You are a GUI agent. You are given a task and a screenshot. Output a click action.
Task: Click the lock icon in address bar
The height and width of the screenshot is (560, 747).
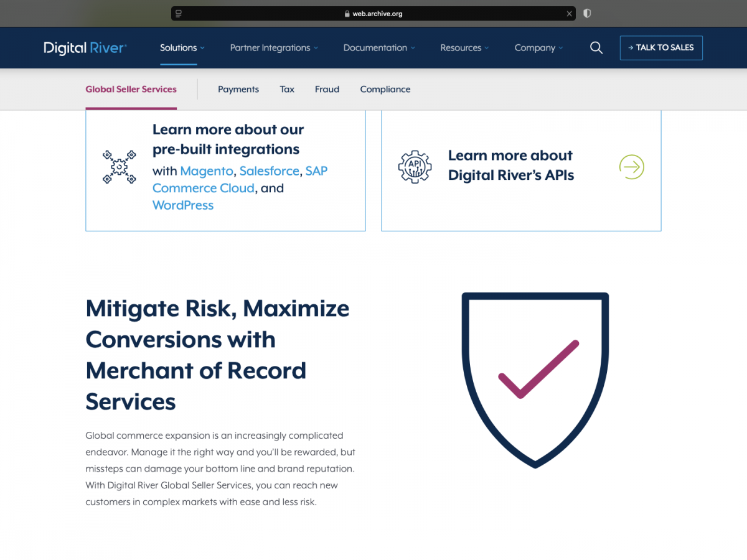347,14
